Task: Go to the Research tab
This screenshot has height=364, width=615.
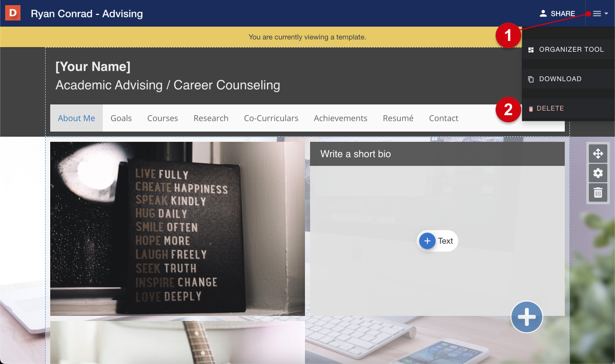Action: [211, 118]
